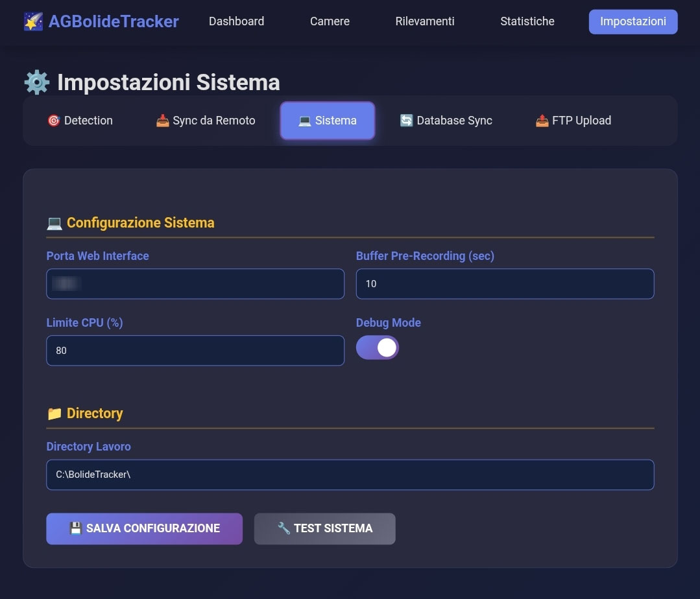Click the inbox icon on Sync da Remoto
Viewport: 700px width, 599px height.
tap(162, 121)
